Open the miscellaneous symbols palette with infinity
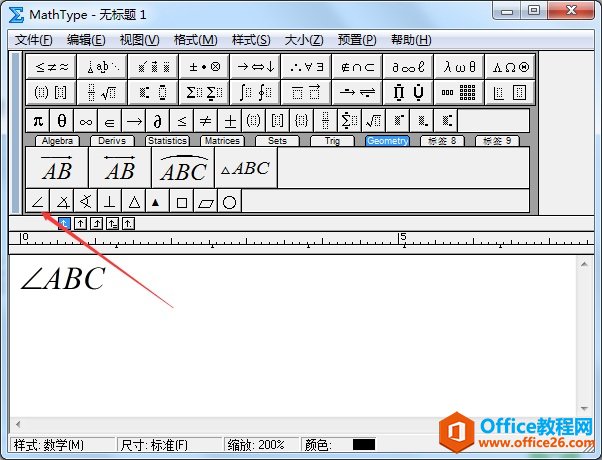 pyautogui.click(x=408, y=67)
